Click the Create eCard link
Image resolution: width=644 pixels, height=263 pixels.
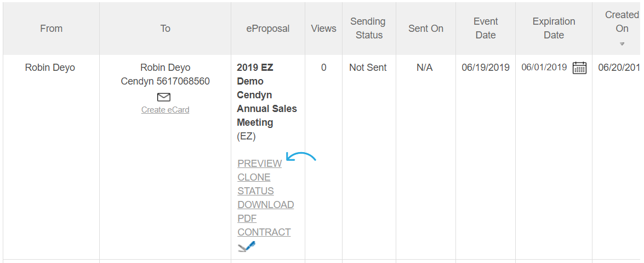pos(165,110)
